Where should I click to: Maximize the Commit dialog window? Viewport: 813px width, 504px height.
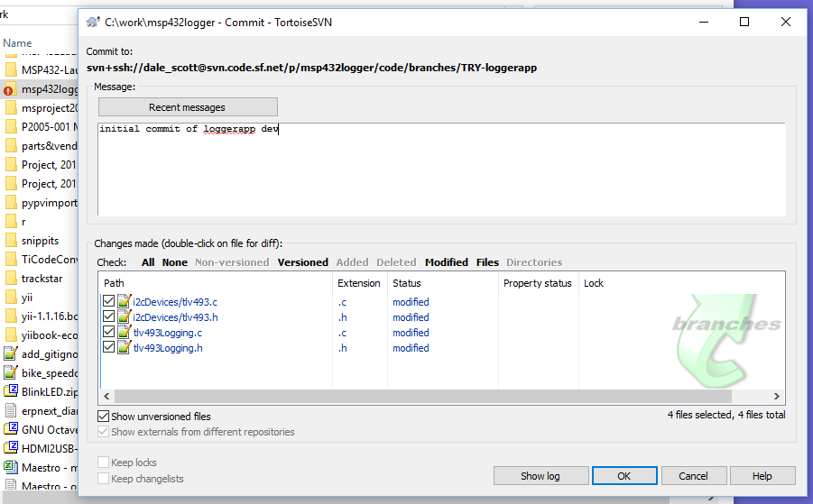(x=744, y=22)
